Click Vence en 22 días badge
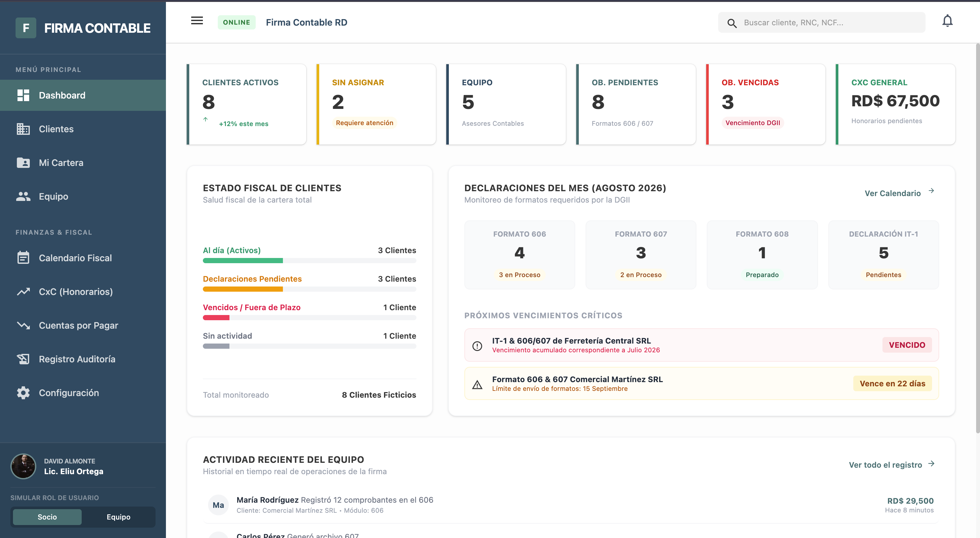980x538 pixels. point(892,383)
